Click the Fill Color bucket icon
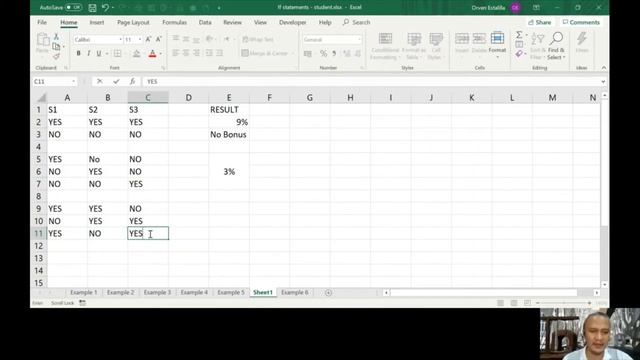Image resolution: width=640 pixels, height=360 pixels. coord(137,53)
